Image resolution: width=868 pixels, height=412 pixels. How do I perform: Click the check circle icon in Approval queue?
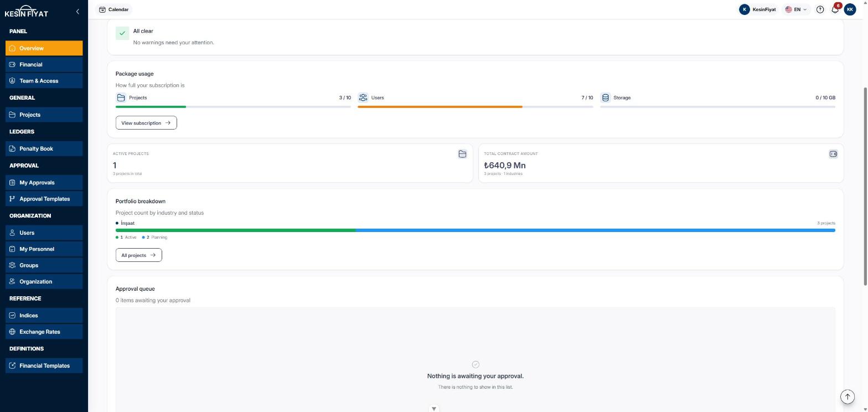pos(476,364)
